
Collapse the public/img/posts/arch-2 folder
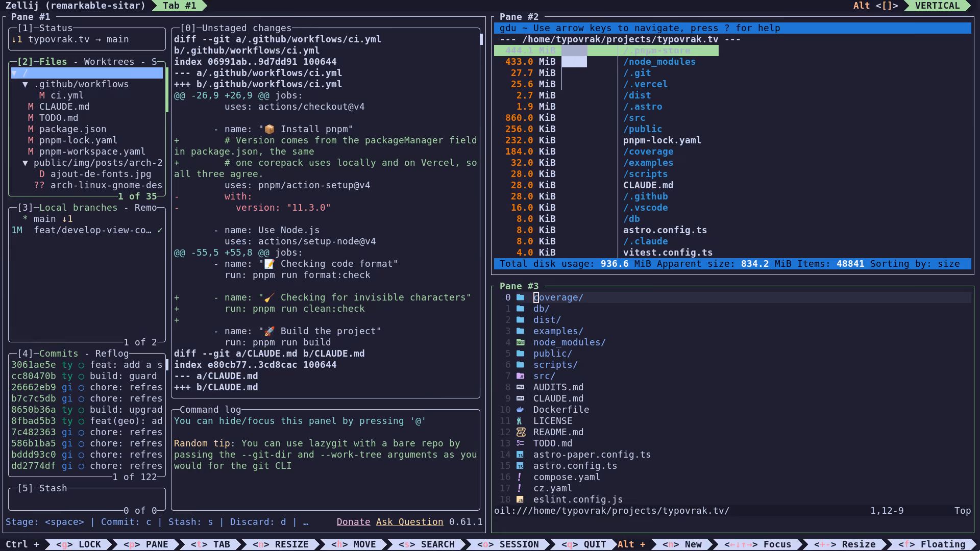(x=25, y=163)
